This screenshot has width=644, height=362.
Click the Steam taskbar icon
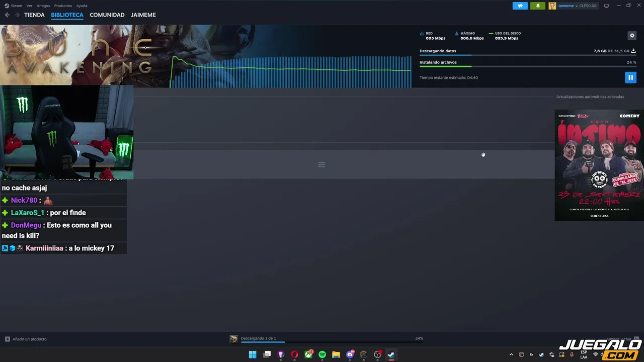click(391, 354)
